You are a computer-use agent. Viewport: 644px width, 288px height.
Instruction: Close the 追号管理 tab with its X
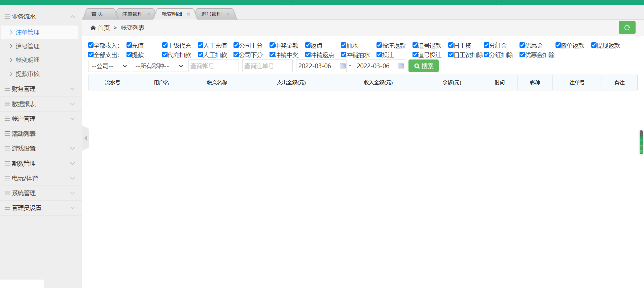click(228, 14)
